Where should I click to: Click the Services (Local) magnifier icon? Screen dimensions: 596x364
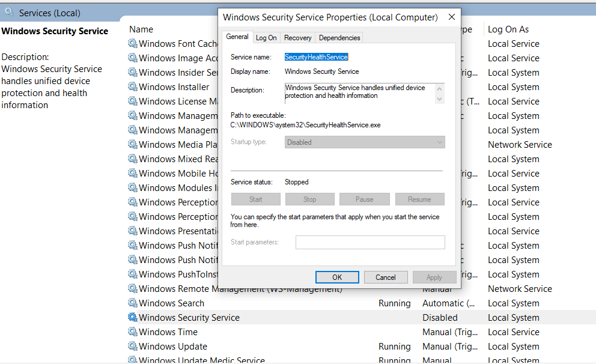(x=9, y=12)
